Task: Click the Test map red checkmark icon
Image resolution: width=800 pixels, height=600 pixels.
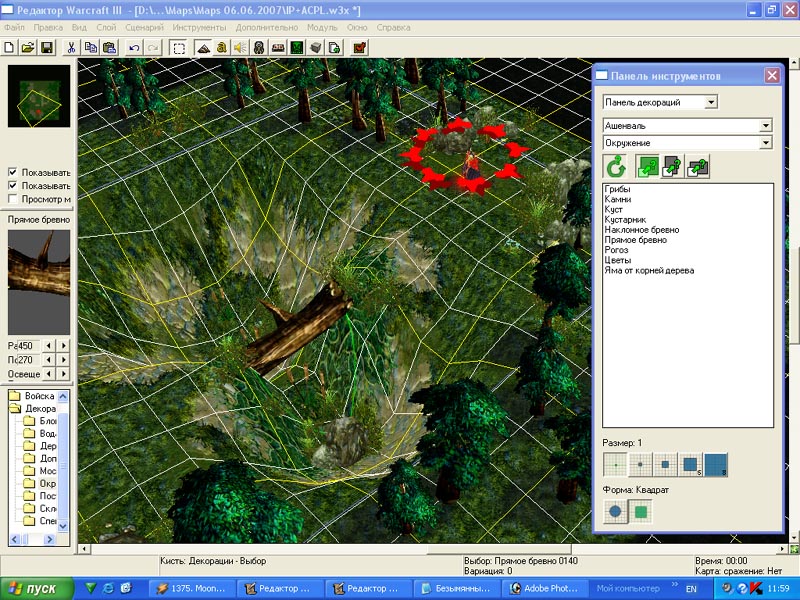Action: 360,48
